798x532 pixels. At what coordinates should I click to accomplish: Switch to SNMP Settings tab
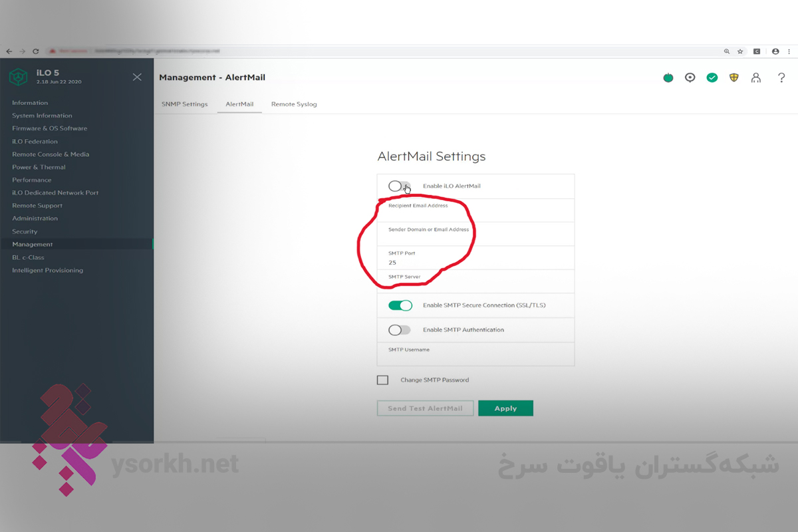tap(185, 104)
